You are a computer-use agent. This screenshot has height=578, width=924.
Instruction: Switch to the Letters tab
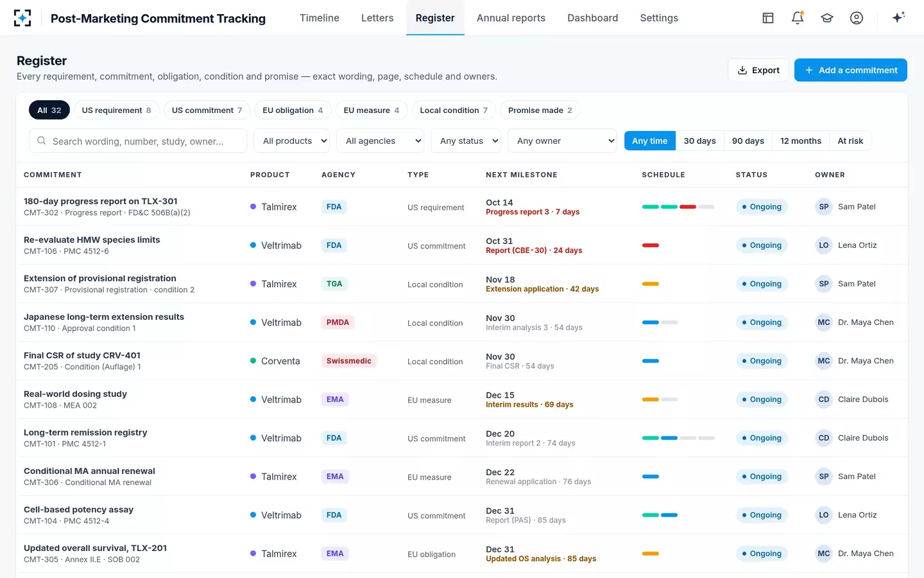tap(377, 18)
